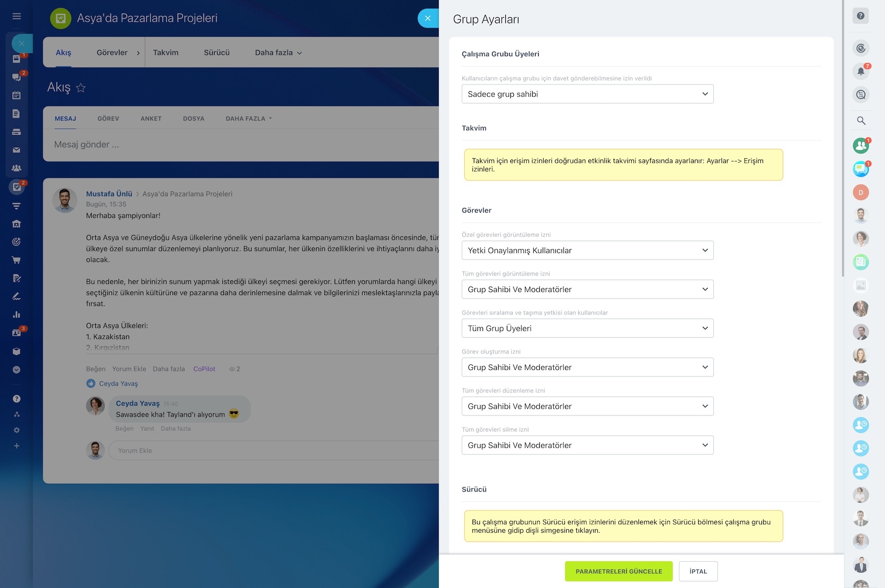The height and width of the screenshot is (588, 885).
Task: Open the CoPilot link under the post
Action: (204, 369)
